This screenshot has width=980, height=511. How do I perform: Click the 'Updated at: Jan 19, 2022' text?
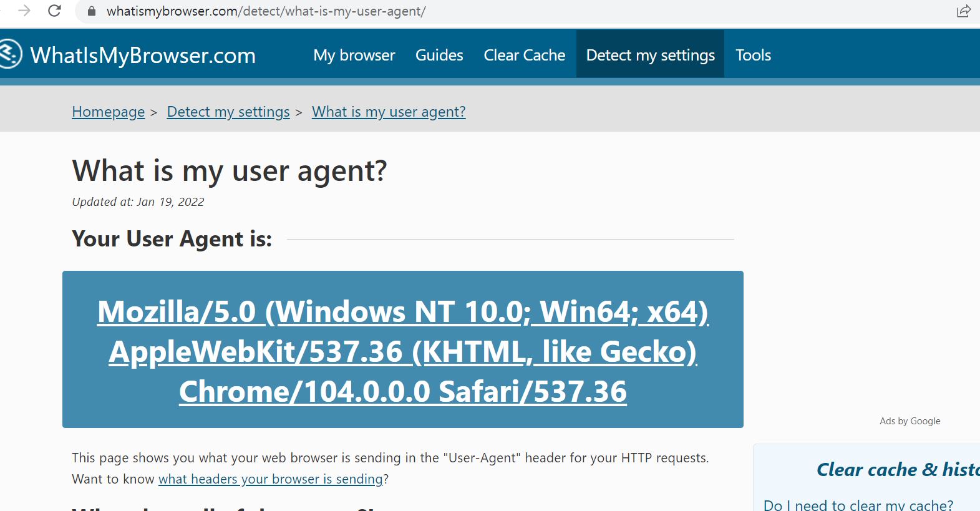[138, 202]
